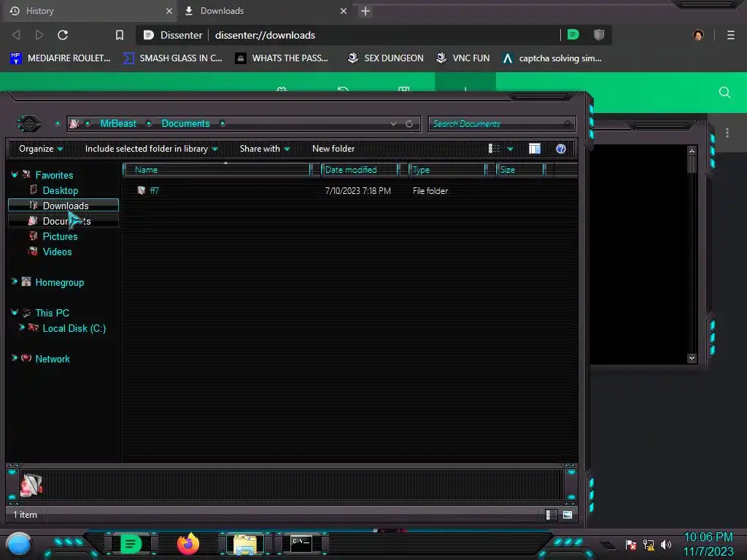Open the green Dissenter comment icon
The width and height of the screenshot is (747, 560).
[x=573, y=35]
